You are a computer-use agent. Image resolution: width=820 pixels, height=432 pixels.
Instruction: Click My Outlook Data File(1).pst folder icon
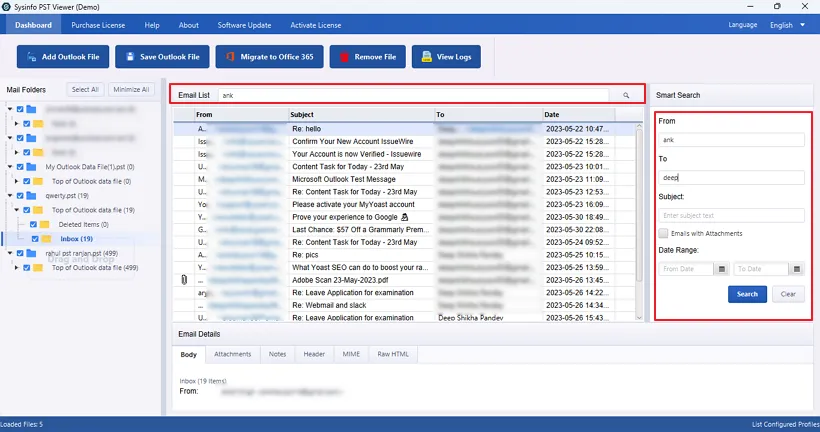coord(31,167)
